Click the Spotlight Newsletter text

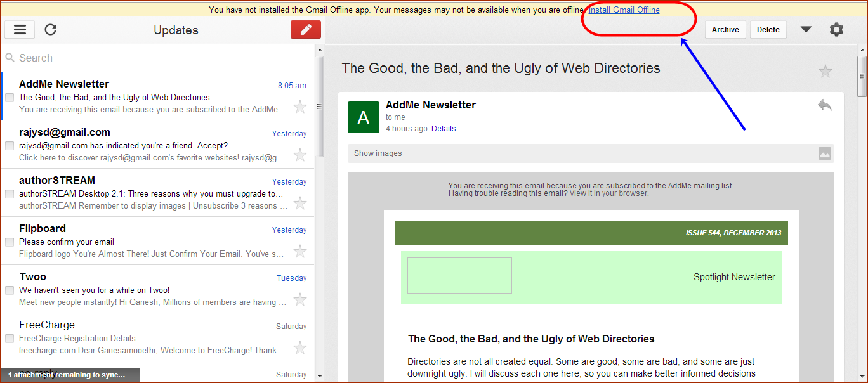coord(734,277)
